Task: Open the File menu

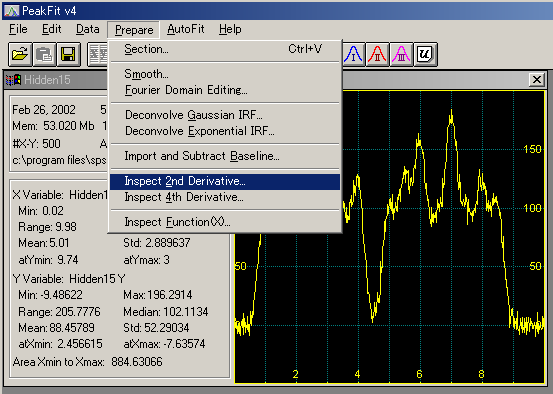Action: coord(18,29)
